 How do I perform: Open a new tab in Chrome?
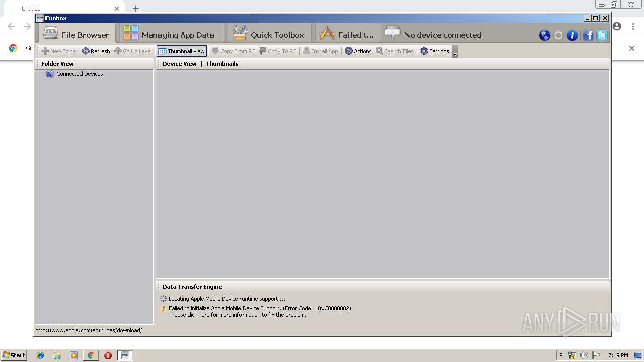136,9
